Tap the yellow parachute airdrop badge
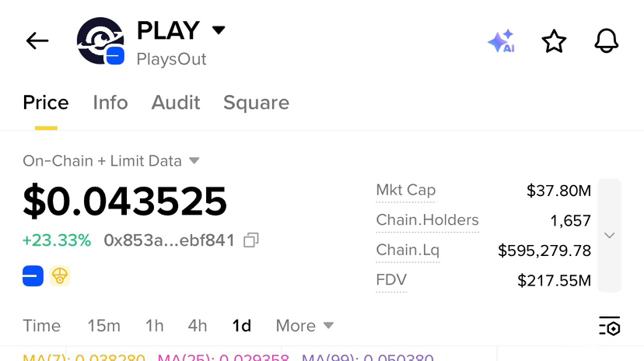The image size is (644, 361). (60, 275)
